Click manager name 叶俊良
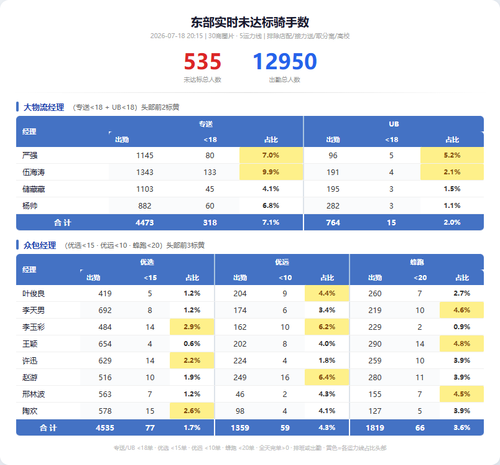The width and height of the screenshot is (500, 465). 33,294
